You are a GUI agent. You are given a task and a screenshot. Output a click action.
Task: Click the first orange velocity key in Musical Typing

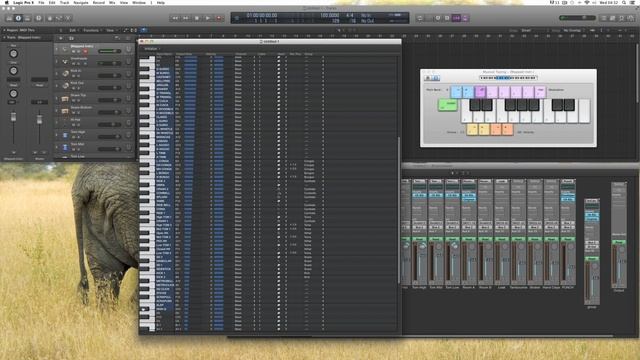pos(496,129)
